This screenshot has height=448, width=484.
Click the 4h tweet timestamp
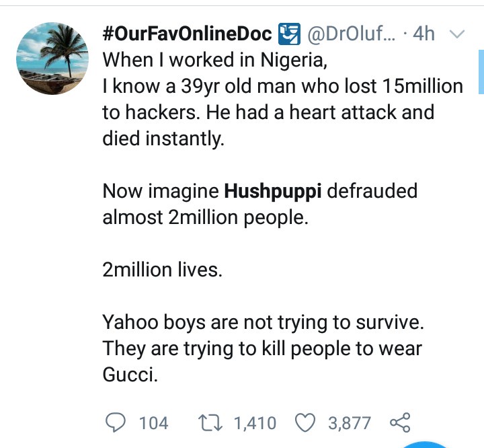click(424, 33)
